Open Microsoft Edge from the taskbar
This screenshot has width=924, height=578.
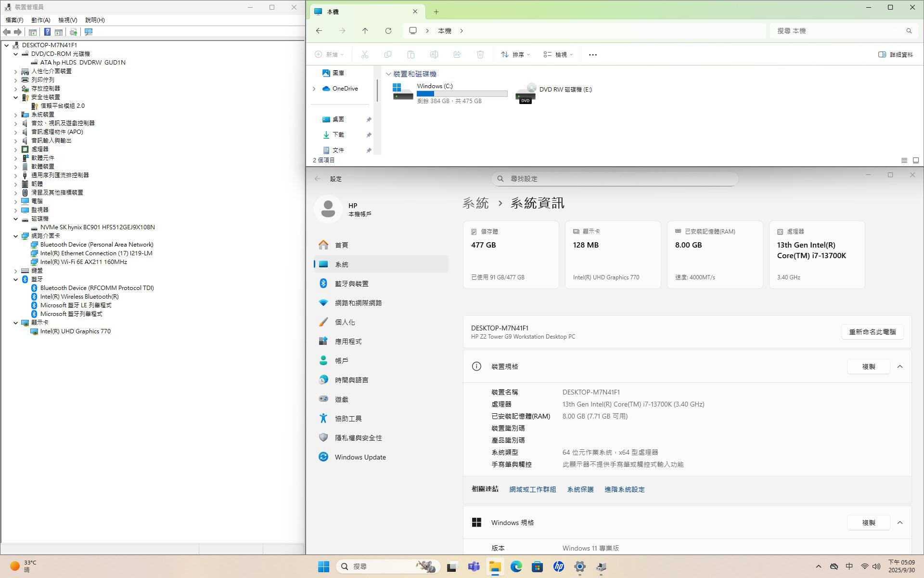coord(516,566)
